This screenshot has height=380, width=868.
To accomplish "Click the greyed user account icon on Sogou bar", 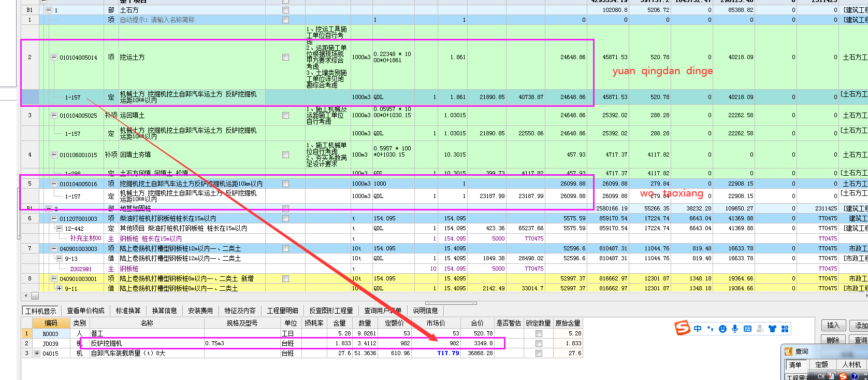I will [760, 329].
